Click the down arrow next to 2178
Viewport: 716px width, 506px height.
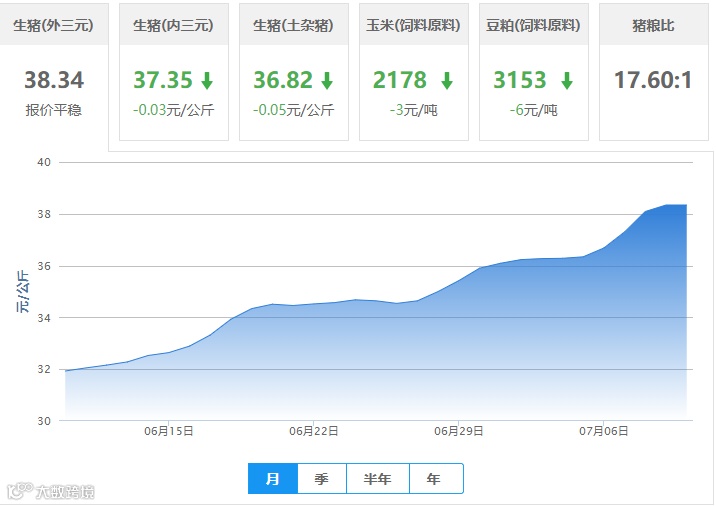coord(447,80)
